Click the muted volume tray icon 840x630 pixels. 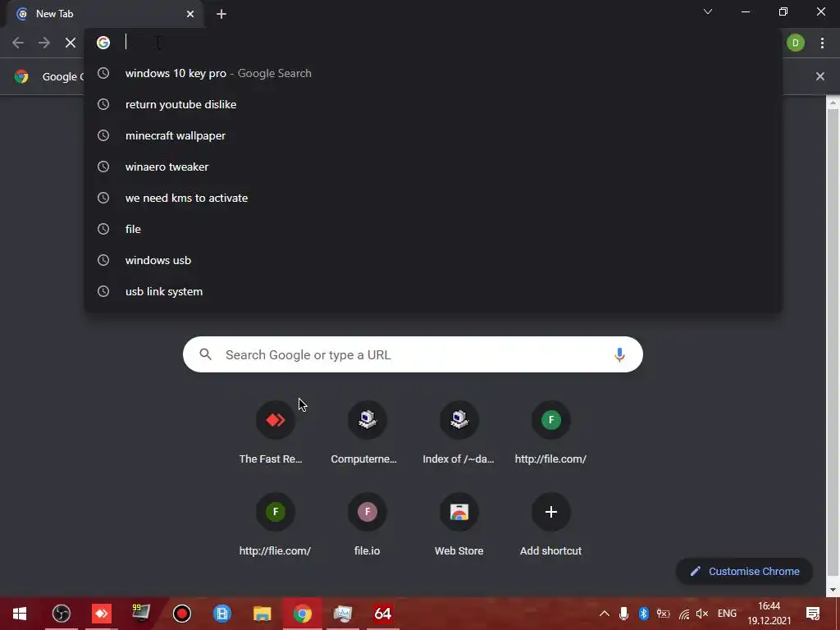click(x=702, y=614)
